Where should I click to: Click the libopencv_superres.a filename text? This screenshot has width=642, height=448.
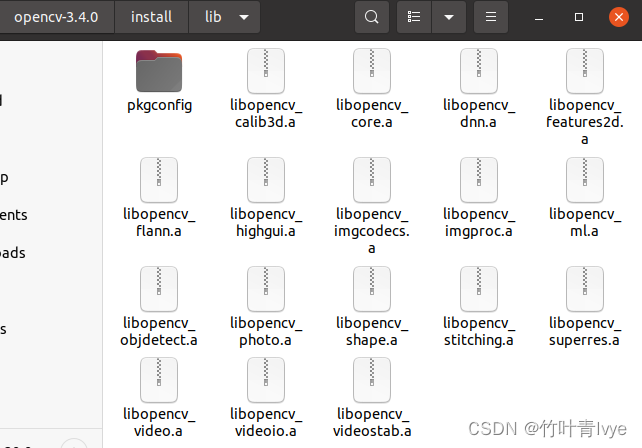pyautogui.click(x=585, y=331)
